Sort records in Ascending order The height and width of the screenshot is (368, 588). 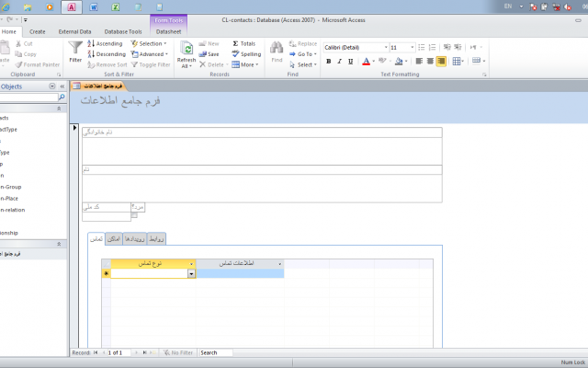click(x=105, y=43)
